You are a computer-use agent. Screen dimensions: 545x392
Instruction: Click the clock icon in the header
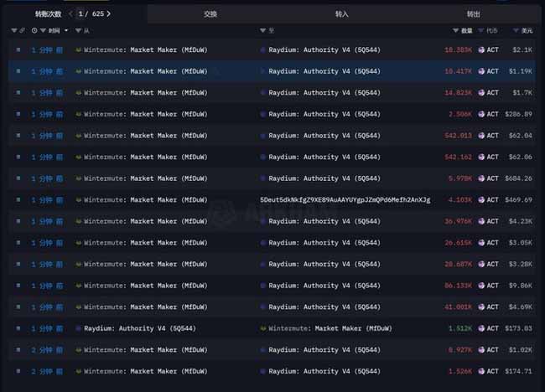coord(34,31)
